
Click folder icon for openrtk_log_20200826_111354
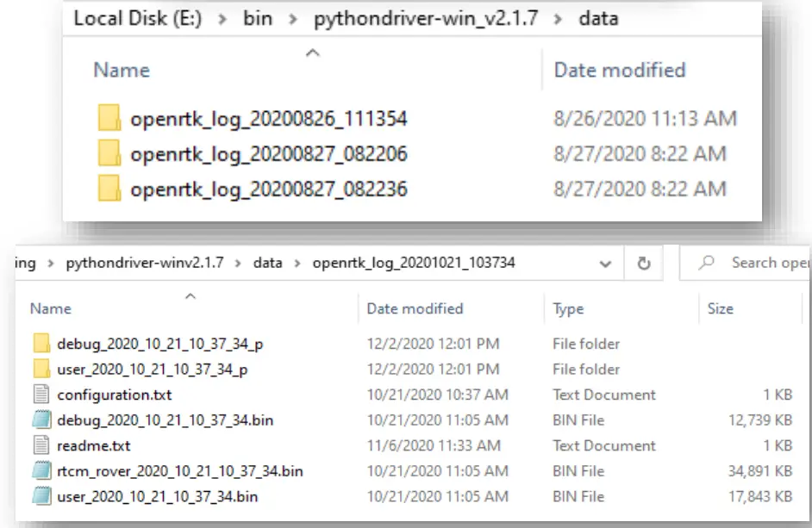[x=109, y=118]
